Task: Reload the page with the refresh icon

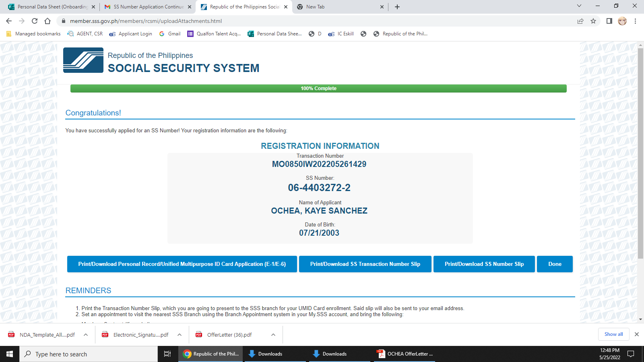Action: (35, 21)
